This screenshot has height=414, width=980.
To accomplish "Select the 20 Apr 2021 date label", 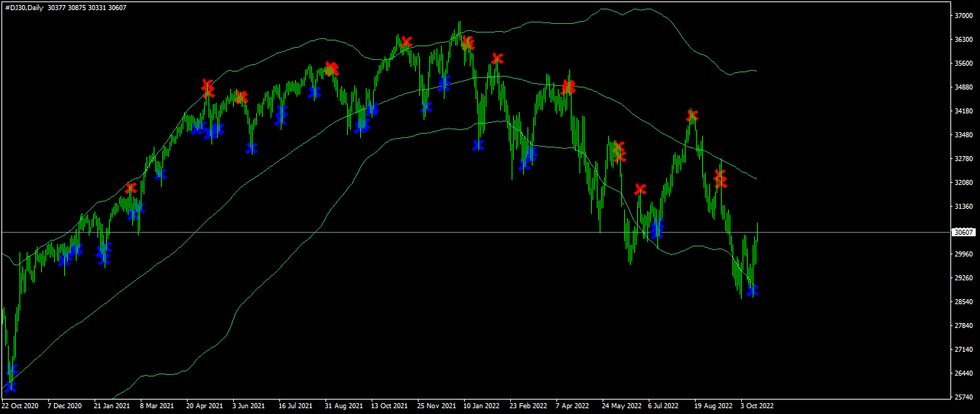I will click(x=205, y=406).
